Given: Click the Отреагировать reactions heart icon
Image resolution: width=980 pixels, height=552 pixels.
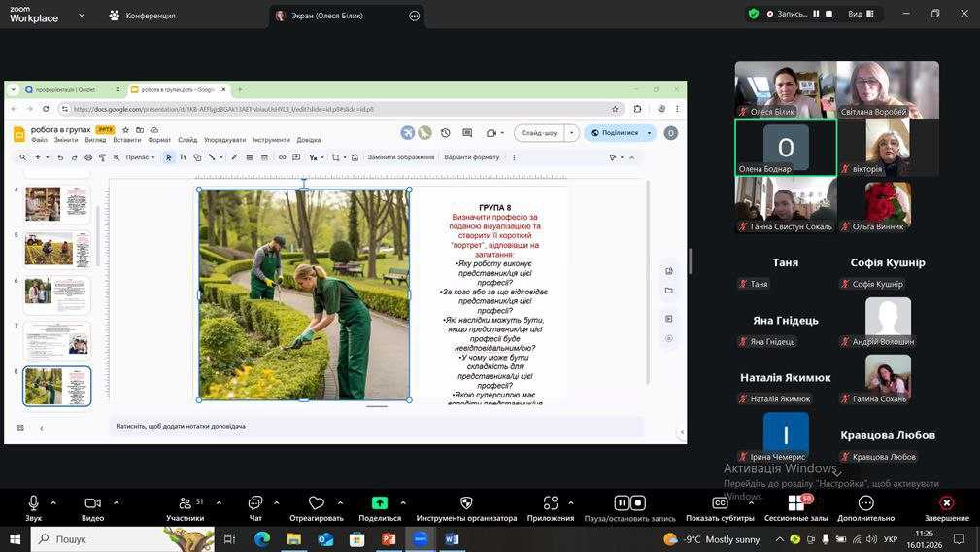Looking at the screenshot, I should (x=316, y=503).
